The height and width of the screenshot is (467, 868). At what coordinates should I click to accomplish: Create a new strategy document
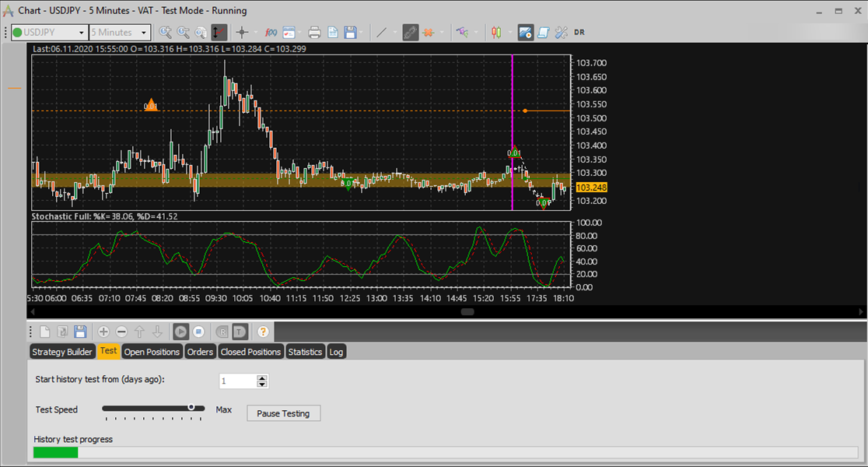click(45, 332)
